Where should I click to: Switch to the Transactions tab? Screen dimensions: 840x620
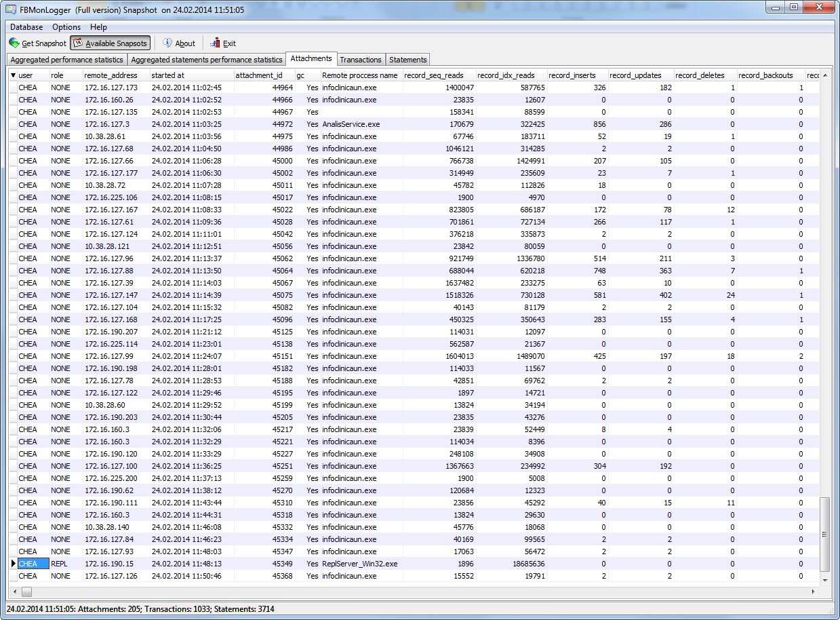[361, 60]
